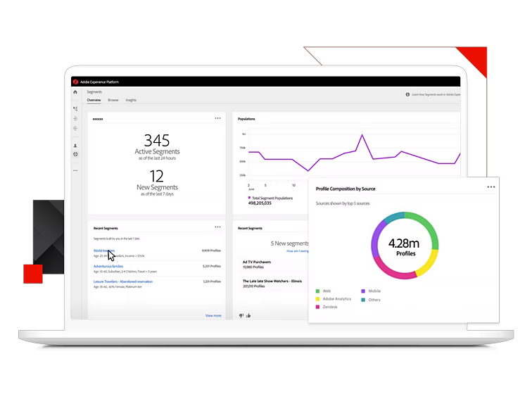This screenshot has height=399, width=532.
Task: Click the thumbs down feedback icon
Action: 241,315
